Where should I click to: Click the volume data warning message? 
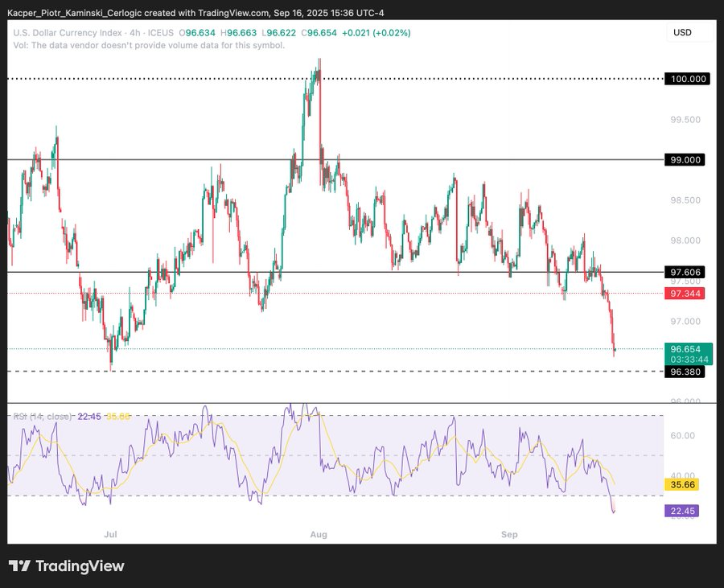pyautogui.click(x=150, y=45)
